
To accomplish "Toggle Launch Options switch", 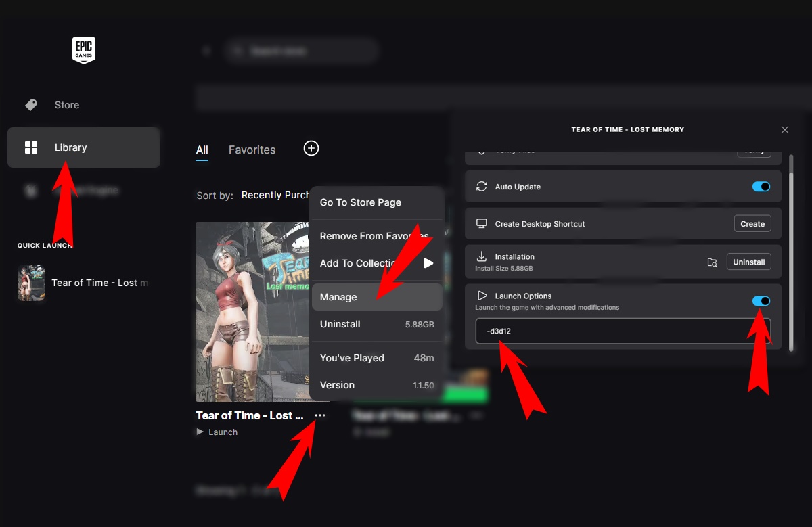I will 761,301.
